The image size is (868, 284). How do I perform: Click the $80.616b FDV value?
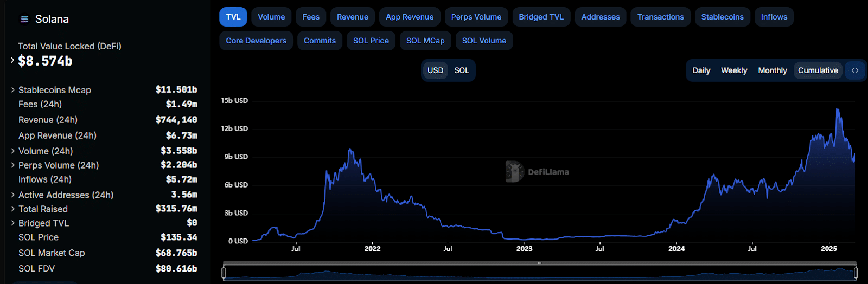(x=176, y=269)
